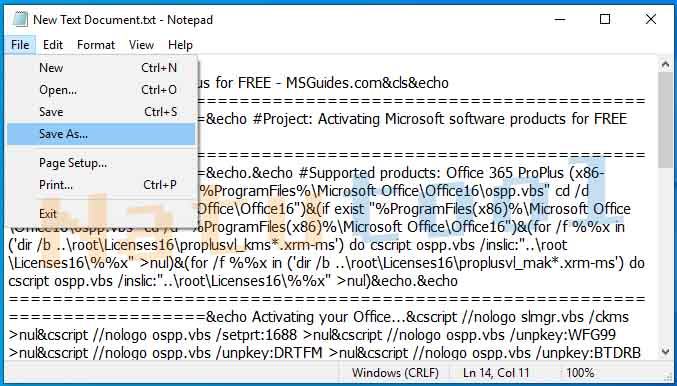Click the text 'MSGuides.com&cls&echo'
Viewport: 677px width, 386px height.
pyautogui.click(x=367, y=83)
